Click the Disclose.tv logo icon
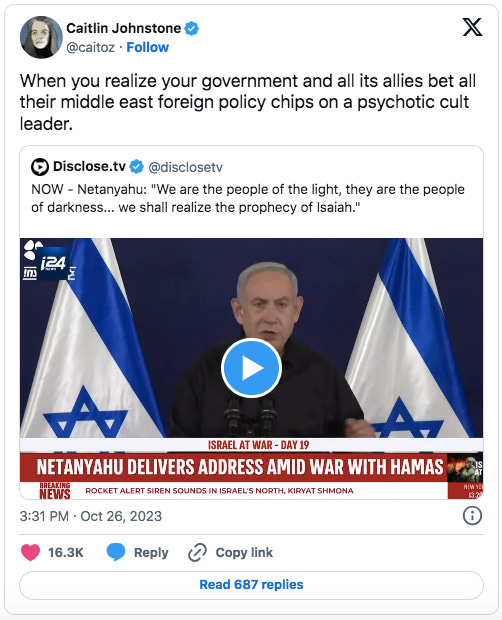The width and height of the screenshot is (502, 620). point(40,167)
